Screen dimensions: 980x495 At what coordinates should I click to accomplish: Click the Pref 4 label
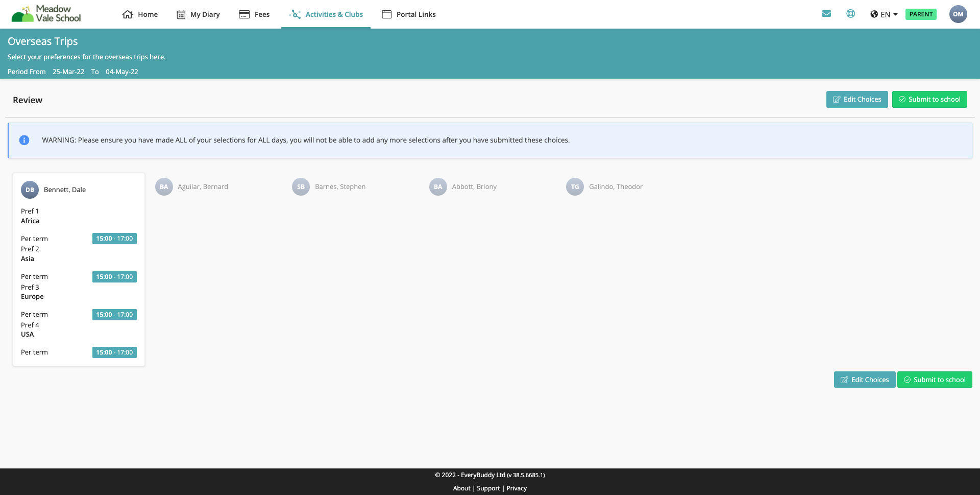coord(30,325)
